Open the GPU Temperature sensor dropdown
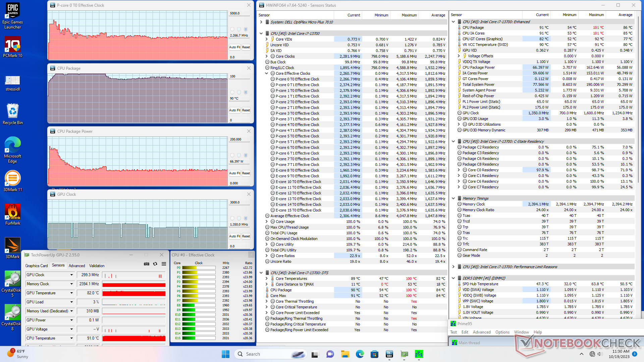Viewport: 644px width, 362px height. coord(71,293)
